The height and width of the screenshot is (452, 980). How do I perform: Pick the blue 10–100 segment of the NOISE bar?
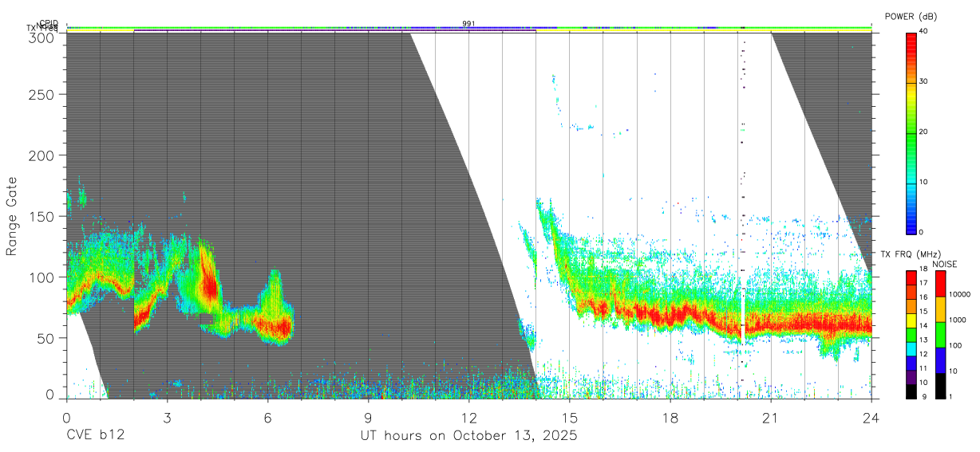[940, 360]
